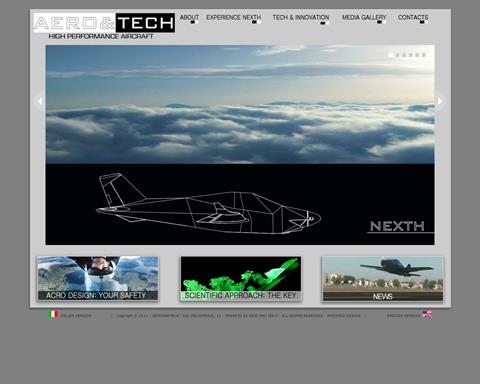Switch to the English version link
Image resolution: width=480 pixels, height=384 pixels.
point(403,315)
